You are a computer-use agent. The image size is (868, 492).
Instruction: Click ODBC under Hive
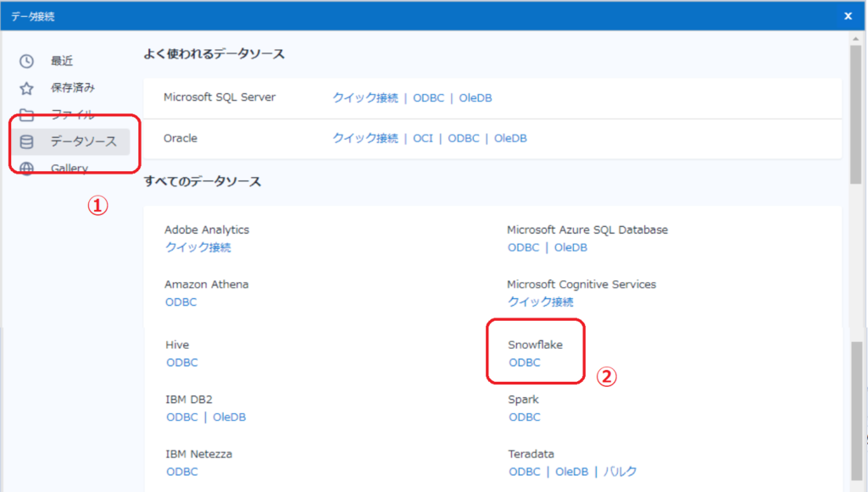pos(182,362)
